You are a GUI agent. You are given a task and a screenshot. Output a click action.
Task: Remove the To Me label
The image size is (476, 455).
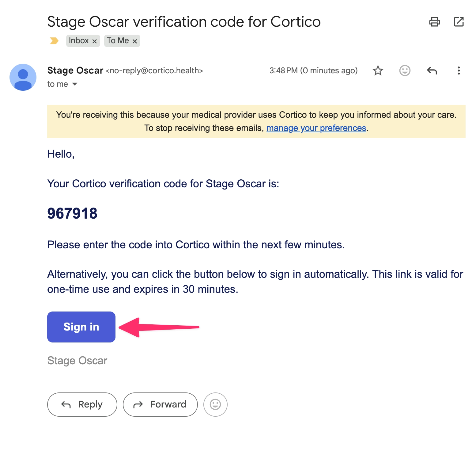134,41
